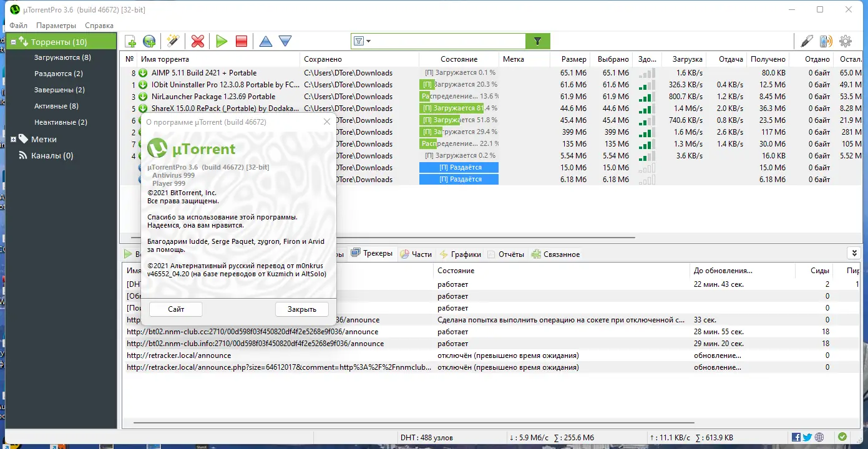Select the create new torrent wand icon
The width and height of the screenshot is (868, 449).
[x=173, y=41]
